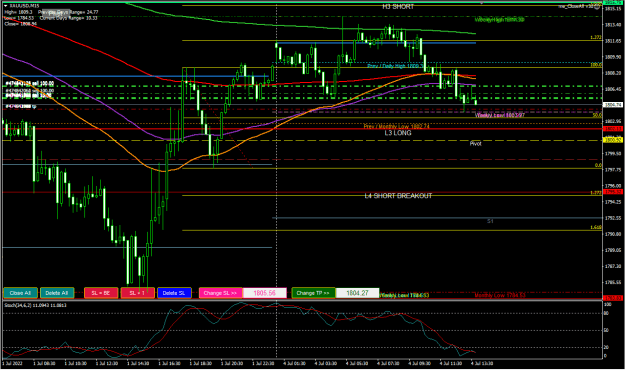Click the Close All button
The image size is (625, 370).
20,293
